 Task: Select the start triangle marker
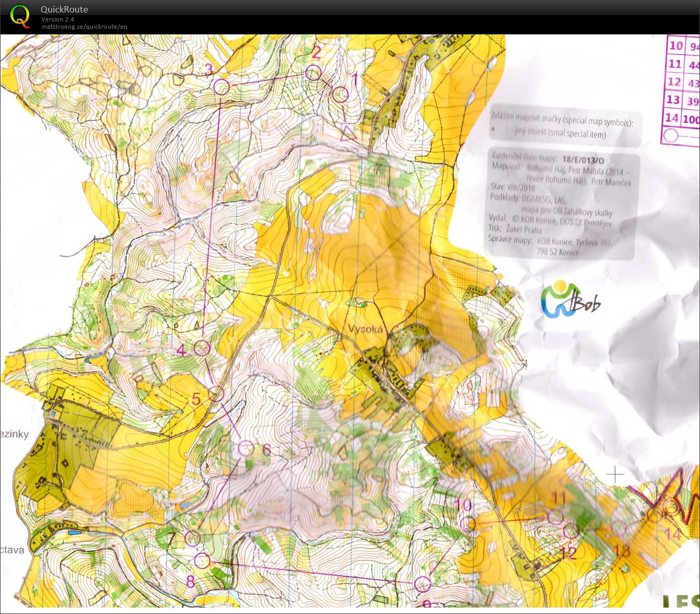(x=348, y=133)
